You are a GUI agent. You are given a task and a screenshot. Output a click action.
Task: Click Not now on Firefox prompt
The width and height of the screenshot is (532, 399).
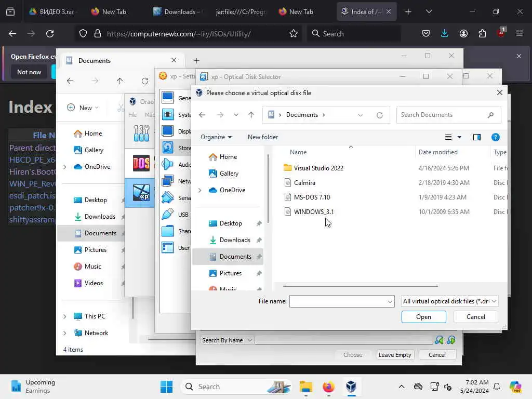29,72
